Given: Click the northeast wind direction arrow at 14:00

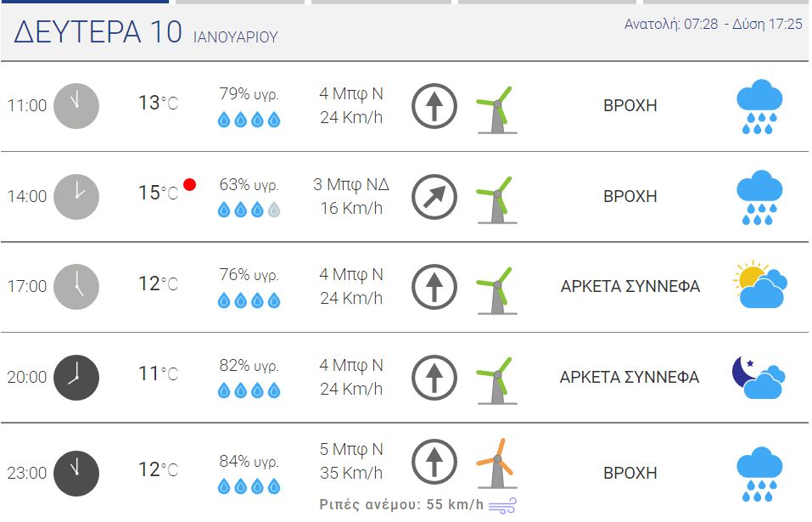Looking at the screenshot, I should [x=434, y=197].
